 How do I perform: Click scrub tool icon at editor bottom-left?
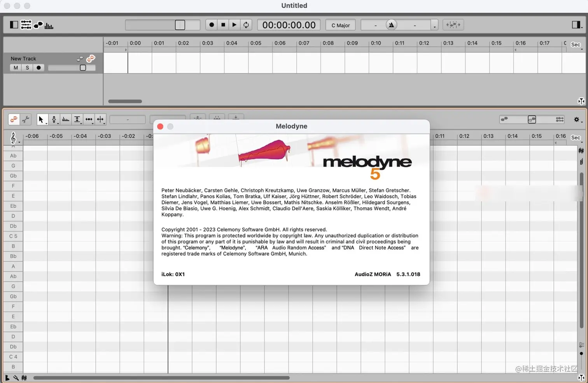point(16,378)
